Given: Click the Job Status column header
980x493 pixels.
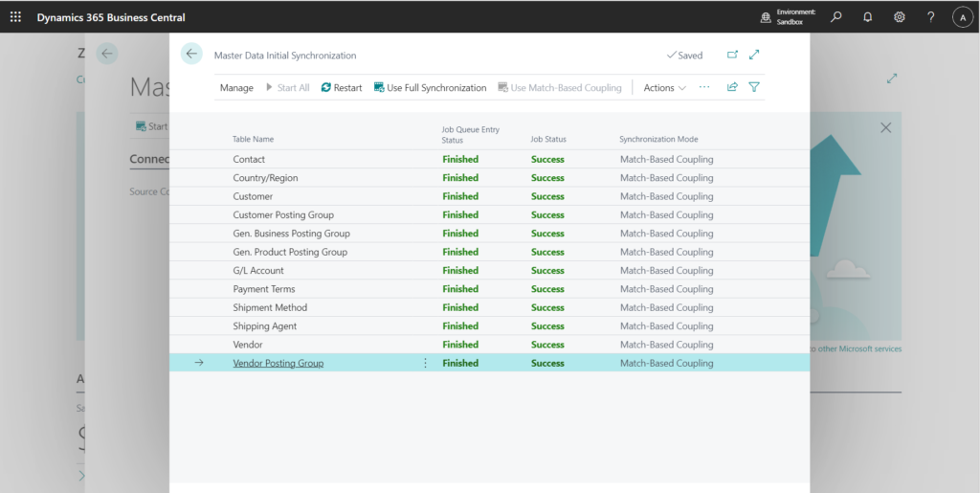Looking at the screenshot, I should pos(548,139).
